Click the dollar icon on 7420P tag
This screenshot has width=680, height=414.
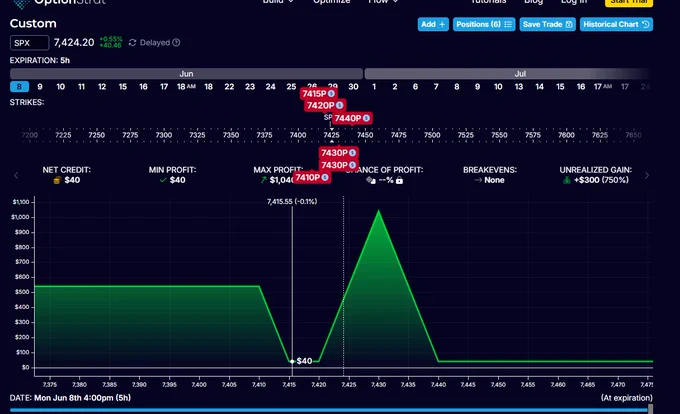click(340, 105)
